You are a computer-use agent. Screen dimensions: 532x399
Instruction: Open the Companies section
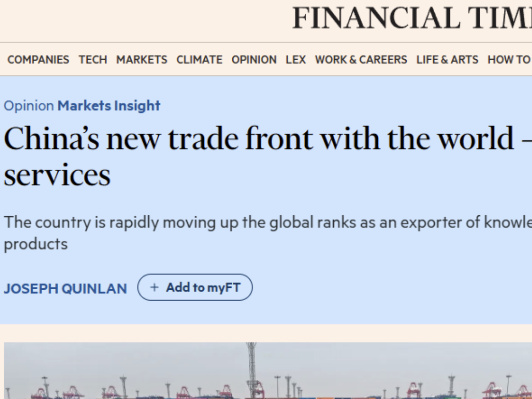[x=38, y=60]
